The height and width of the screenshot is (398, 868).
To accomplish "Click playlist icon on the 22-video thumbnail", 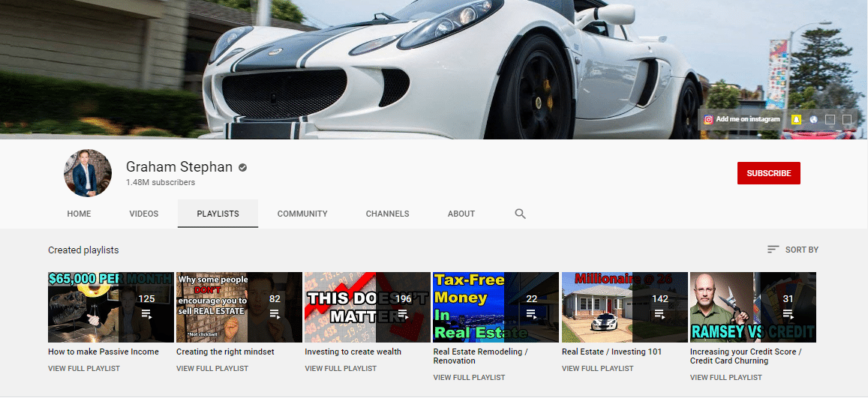I will tap(531, 314).
